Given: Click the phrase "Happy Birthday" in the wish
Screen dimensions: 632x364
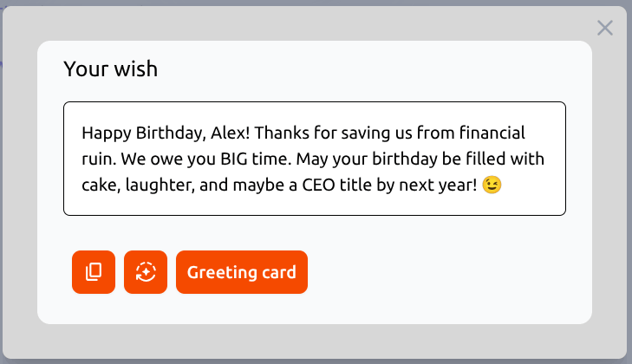Looking at the screenshot, I should [x=144, y=133].
